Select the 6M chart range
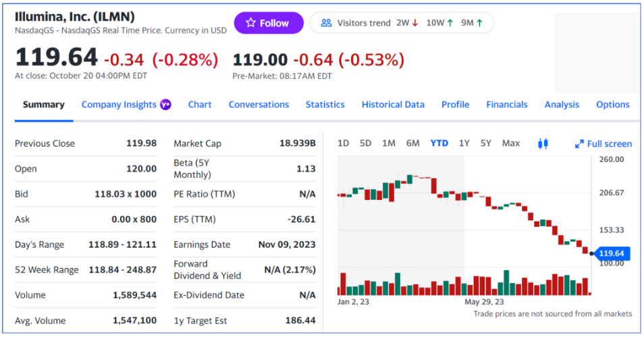Screen dimensions: 644x339 point(412,143)
